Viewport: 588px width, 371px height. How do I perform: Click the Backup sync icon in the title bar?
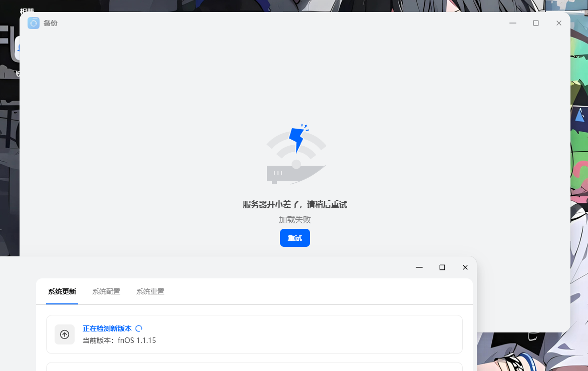(33, 23)
